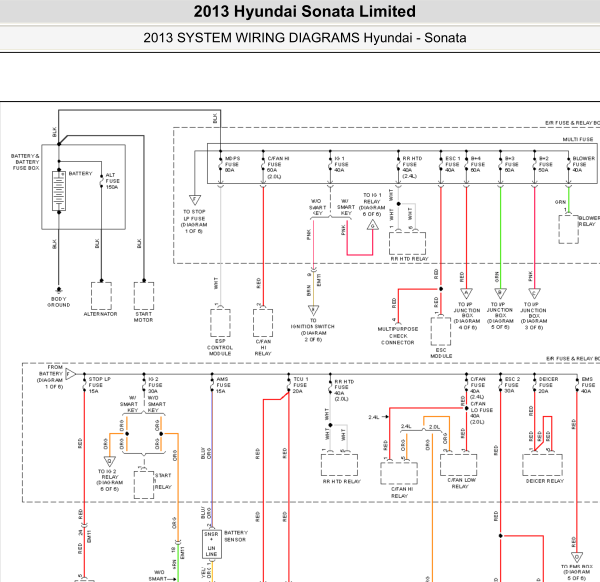Select the Start Motor component box
Screen dimensions: 600x582
[x=144, y=296]
